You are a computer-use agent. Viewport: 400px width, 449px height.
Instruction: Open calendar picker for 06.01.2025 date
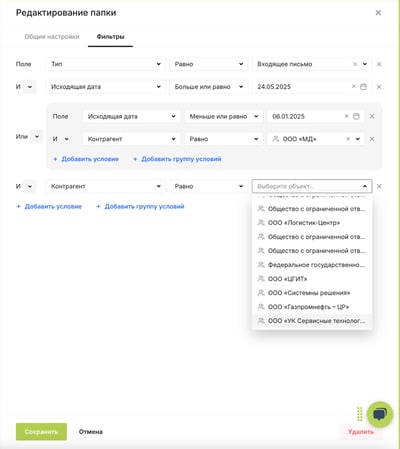[x=356, y=116]
